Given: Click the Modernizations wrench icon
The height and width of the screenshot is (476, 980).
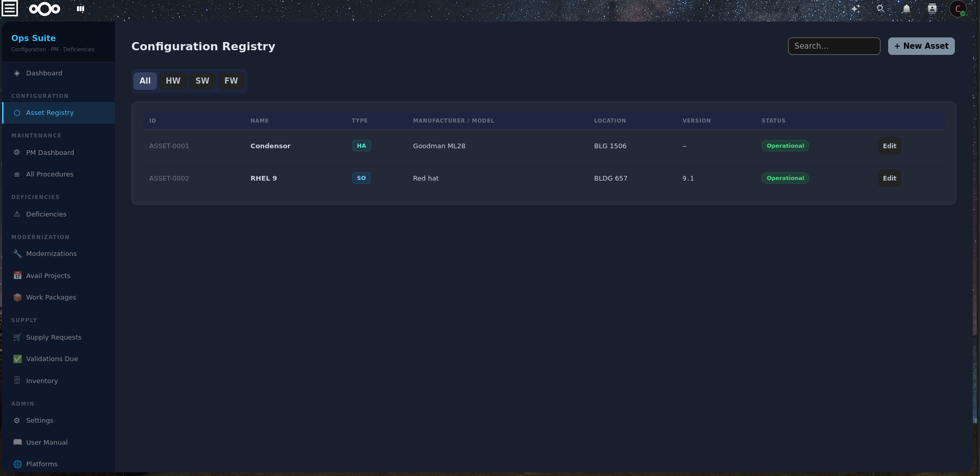Looking at the screenshot, I should tap(17, 254).
